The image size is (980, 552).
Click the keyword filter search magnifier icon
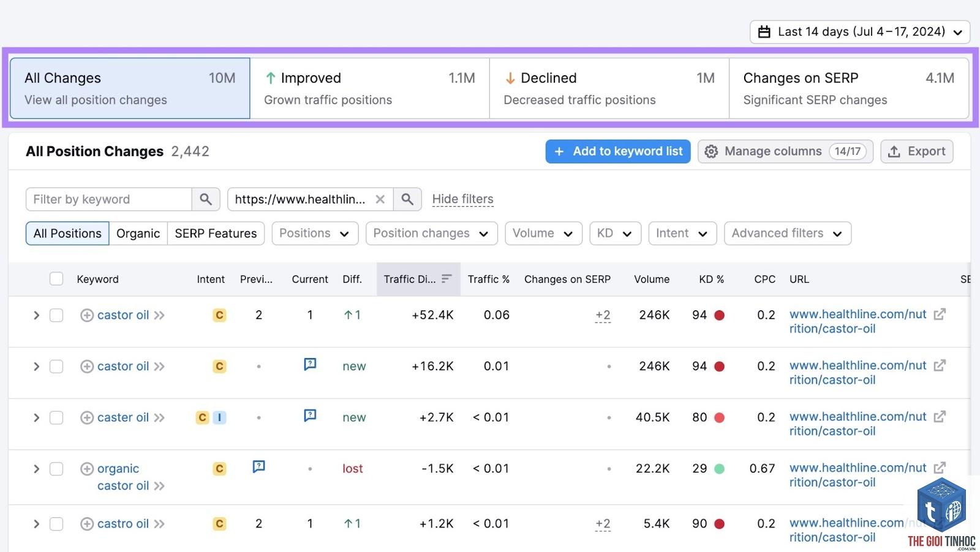(206, 199)
